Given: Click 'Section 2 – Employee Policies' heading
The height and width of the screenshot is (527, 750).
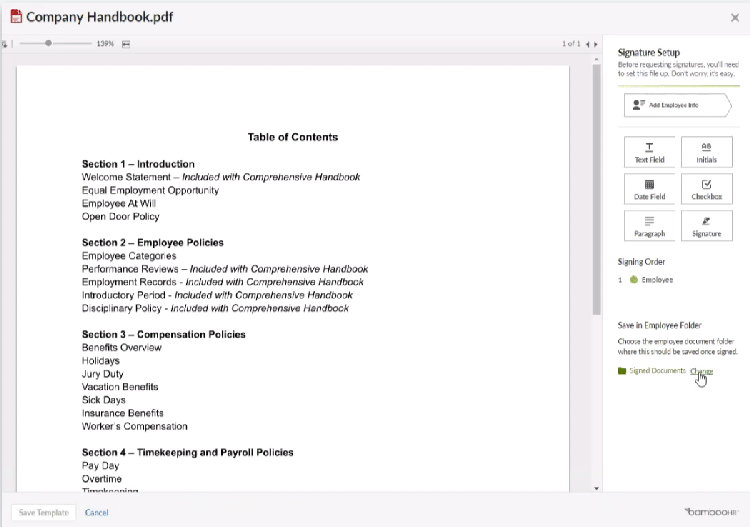Looking at the screenshot, I should click(x=153, y=242).
